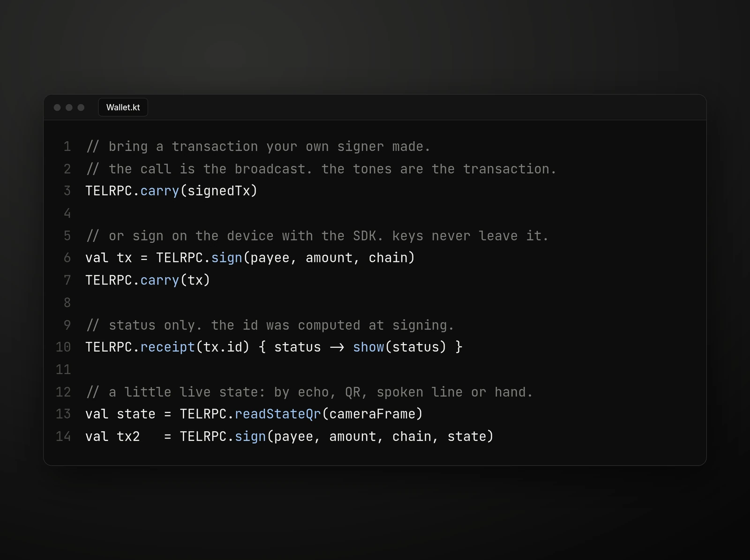
Task: Click comment 'bring a transaction your own signer made.'
Action: [258, 147]
